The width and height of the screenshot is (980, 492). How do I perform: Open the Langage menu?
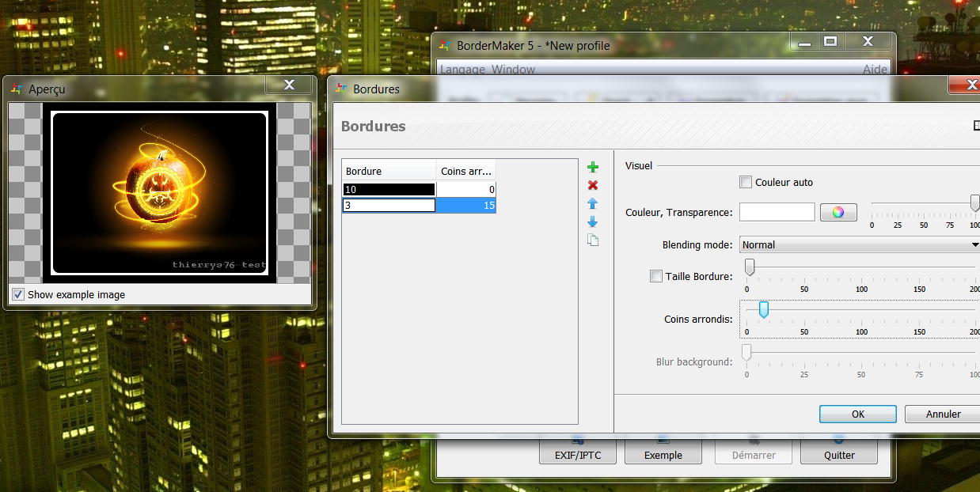click(462, 70)
